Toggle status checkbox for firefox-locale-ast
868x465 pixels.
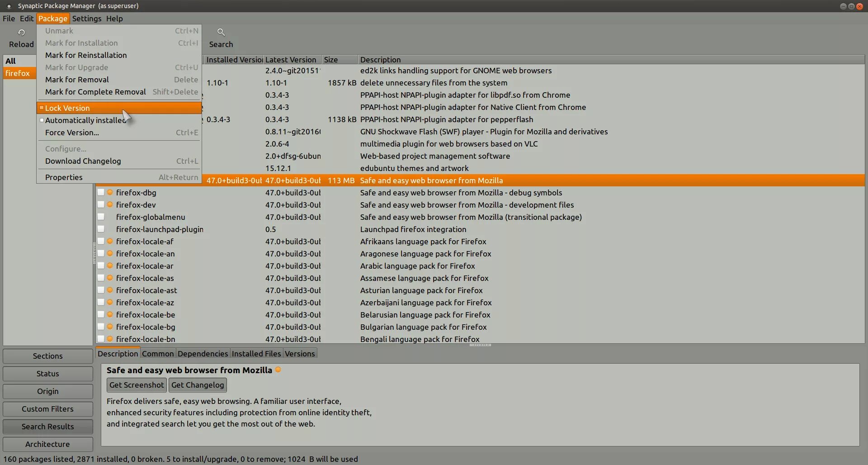coord(101,290)
